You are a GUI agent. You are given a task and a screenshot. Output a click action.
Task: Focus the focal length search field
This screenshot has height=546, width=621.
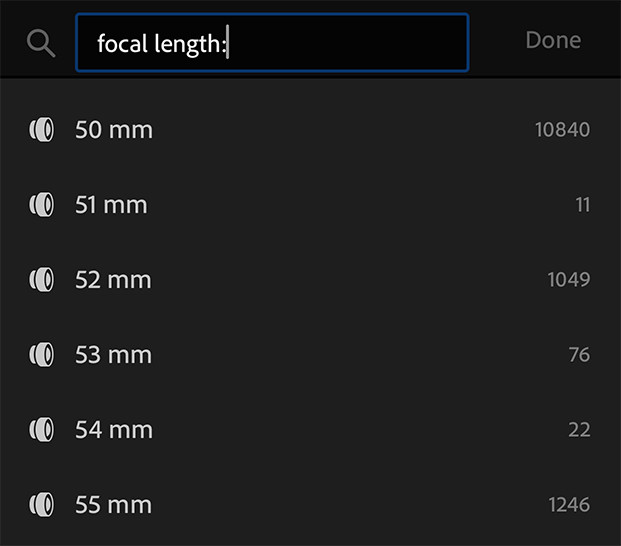point(272,42)
